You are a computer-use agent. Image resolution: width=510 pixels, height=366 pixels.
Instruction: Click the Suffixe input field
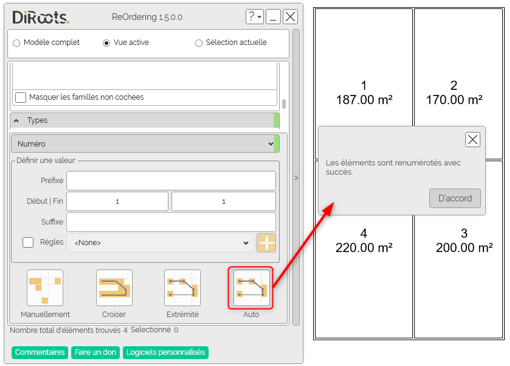pyautogui.click(x=171, y=222)
